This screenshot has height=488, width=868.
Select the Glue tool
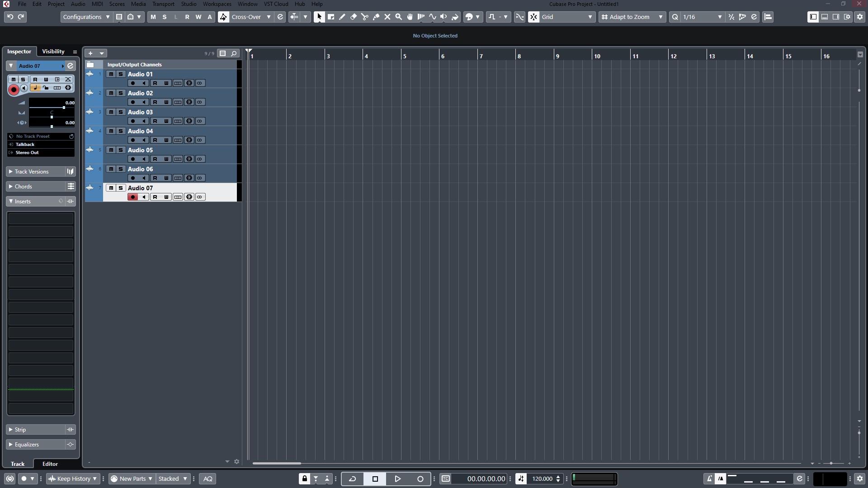[376, 17]
